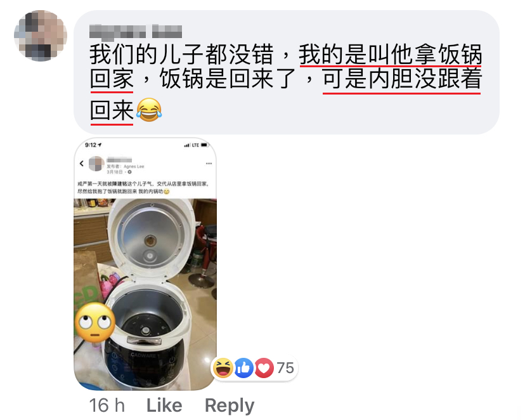This screenshot has width=525, height=420.
Task: Click the Agnes Lee publisher text
Action: pyautogui.click(x=134, y=166)
